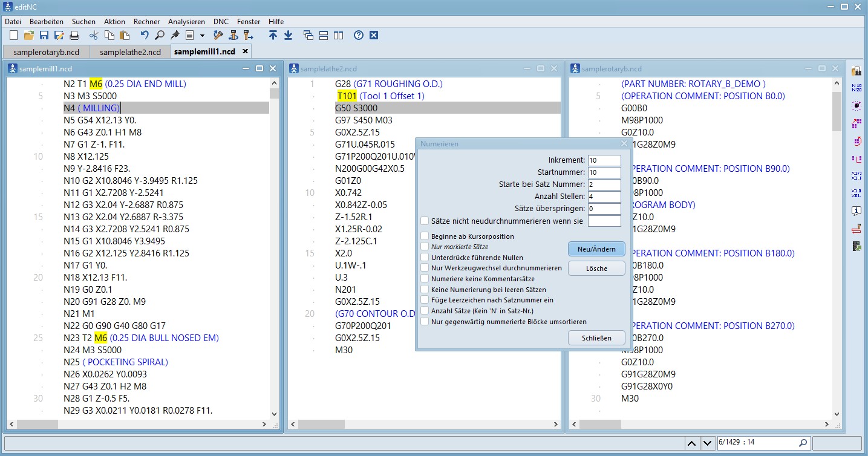Jump to top of file with the up-arrow icon

pos(273,35)
